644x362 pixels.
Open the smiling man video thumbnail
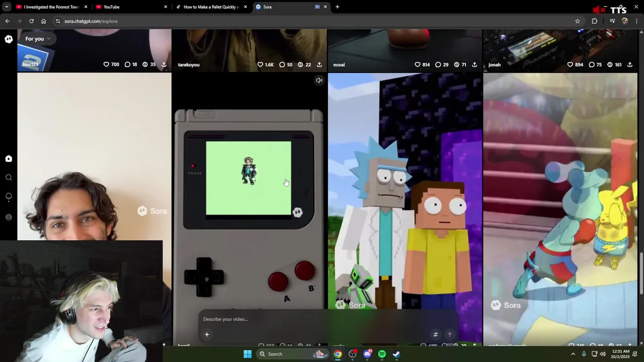point(94,156)
